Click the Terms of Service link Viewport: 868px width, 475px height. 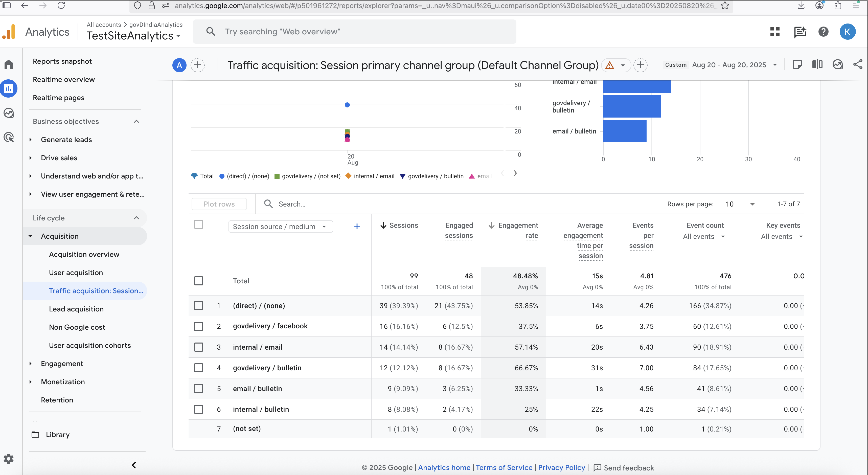[x=504, y=467]
